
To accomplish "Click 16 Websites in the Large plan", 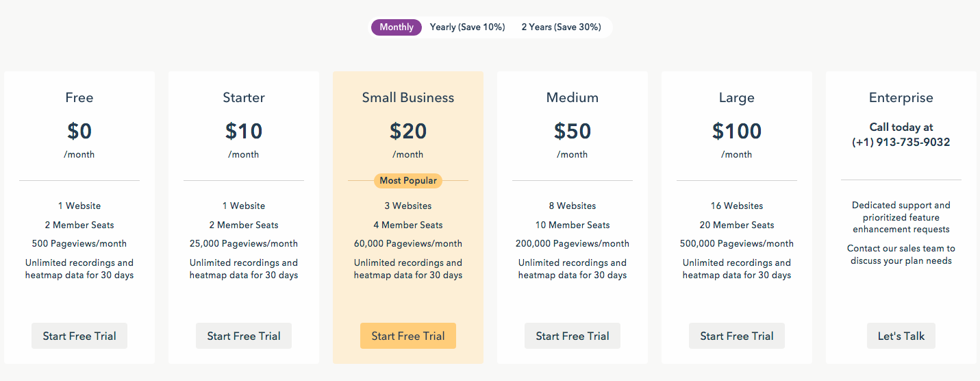I will [x=737, y=206].
